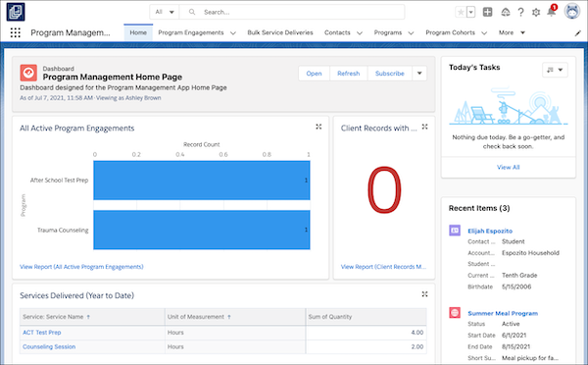The width and height of the screenshot is (588, 365).
Task: View notifications bell icon
Action: [x=551, y=11]
